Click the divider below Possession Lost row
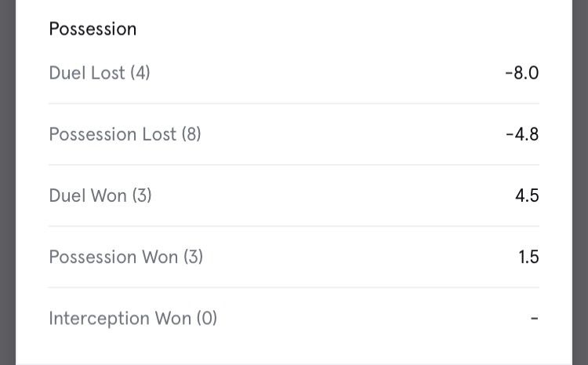 pos(293,165)
